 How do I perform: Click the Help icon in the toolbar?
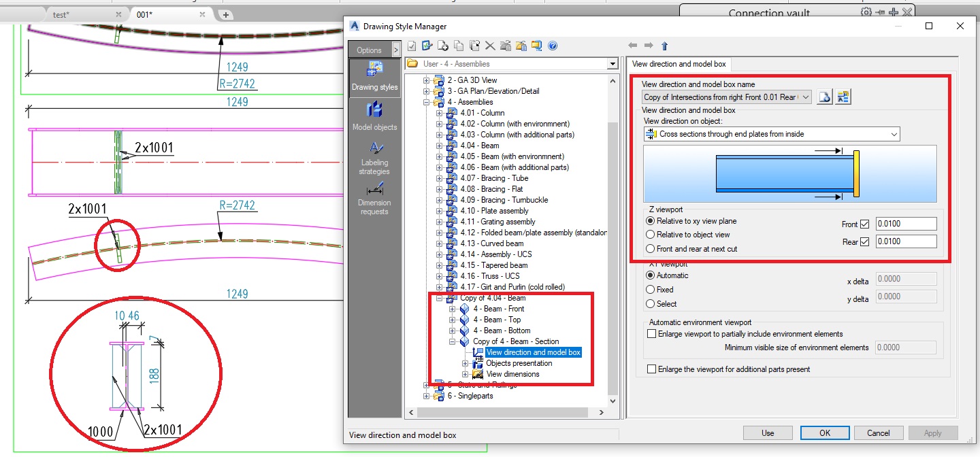pyautogui.click(x=553, y=46)
